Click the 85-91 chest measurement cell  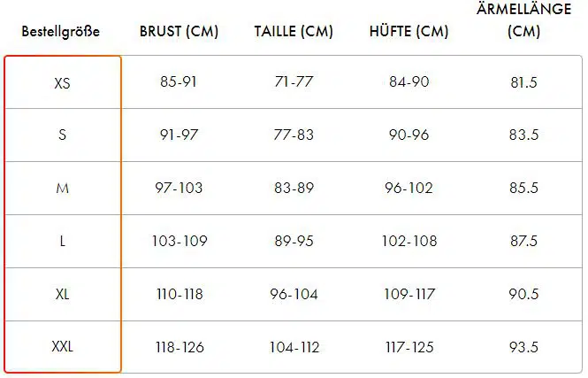tap(179, 81)
